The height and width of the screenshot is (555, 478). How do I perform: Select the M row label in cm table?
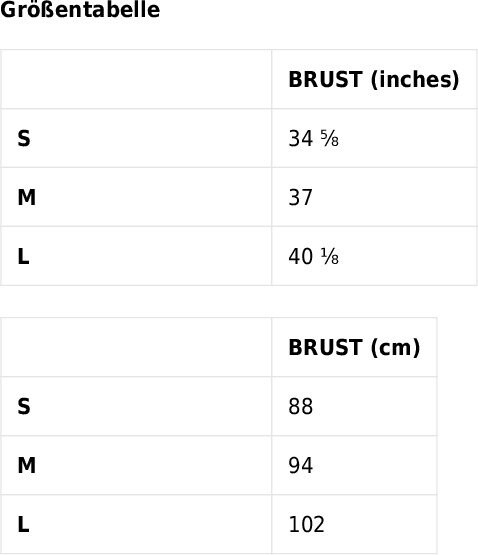coord(27,465)
